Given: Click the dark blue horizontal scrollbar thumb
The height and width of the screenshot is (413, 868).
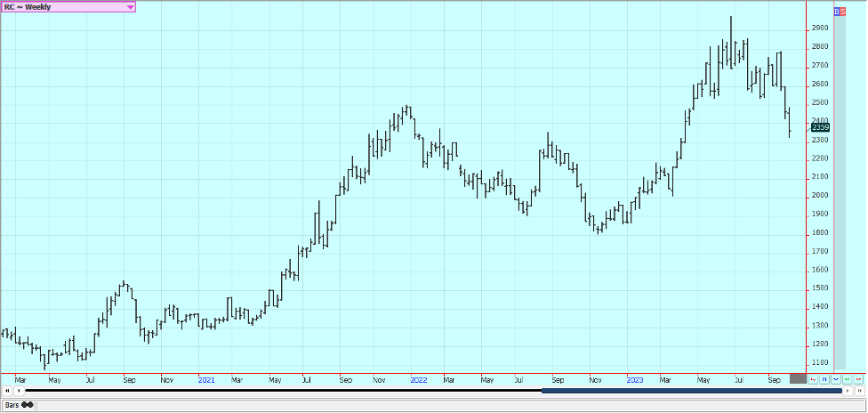Looking at the screenshot, I should pos(691,391).
